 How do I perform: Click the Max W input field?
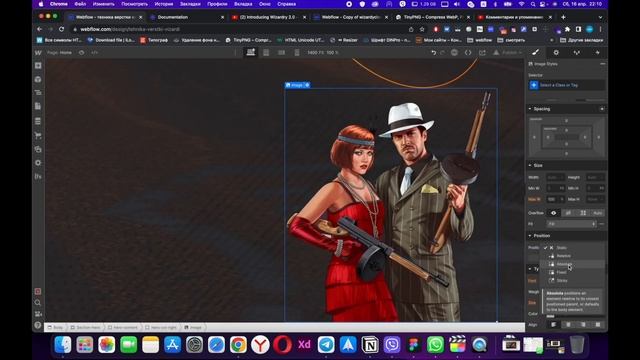coord(555,199)
